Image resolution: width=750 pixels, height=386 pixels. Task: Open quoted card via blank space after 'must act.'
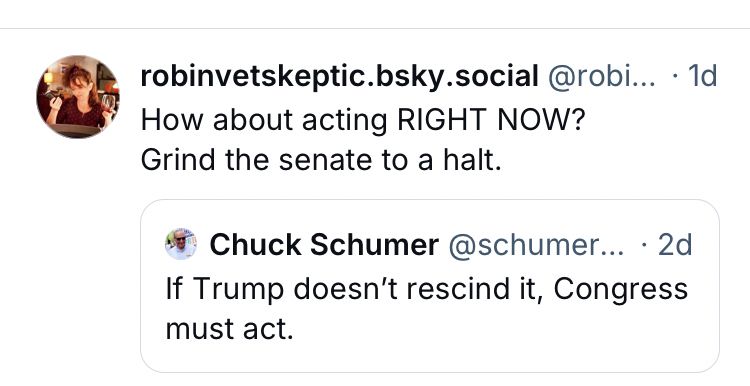[x=502, y=330]
